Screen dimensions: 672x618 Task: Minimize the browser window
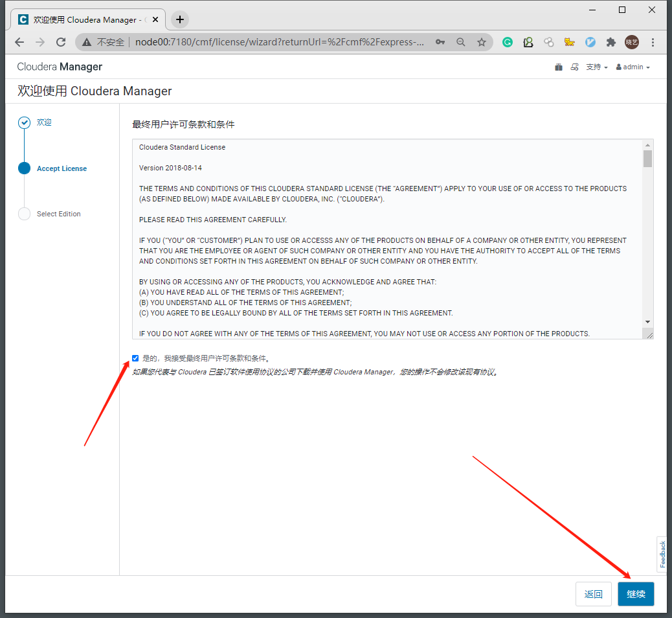(592, 10)
